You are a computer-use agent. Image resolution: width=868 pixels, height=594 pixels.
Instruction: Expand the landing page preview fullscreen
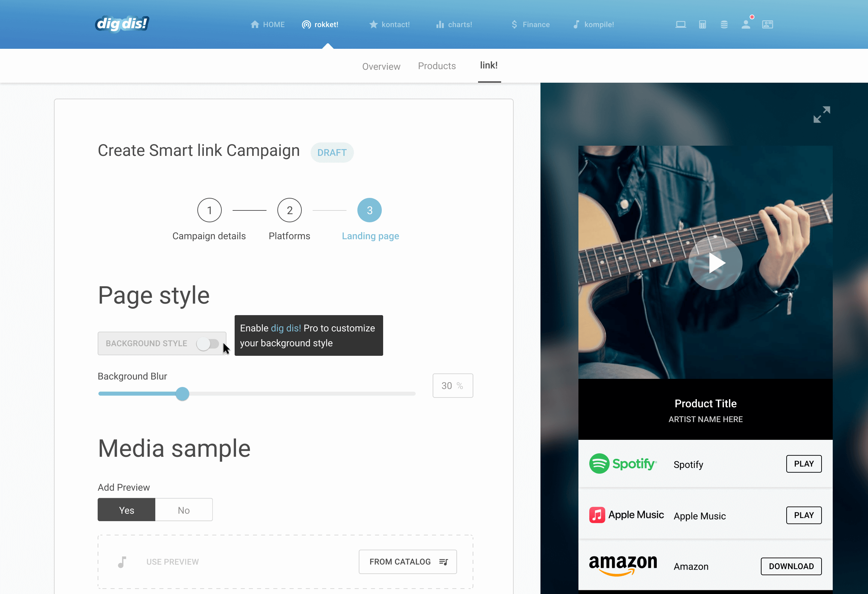coord(821,115)
